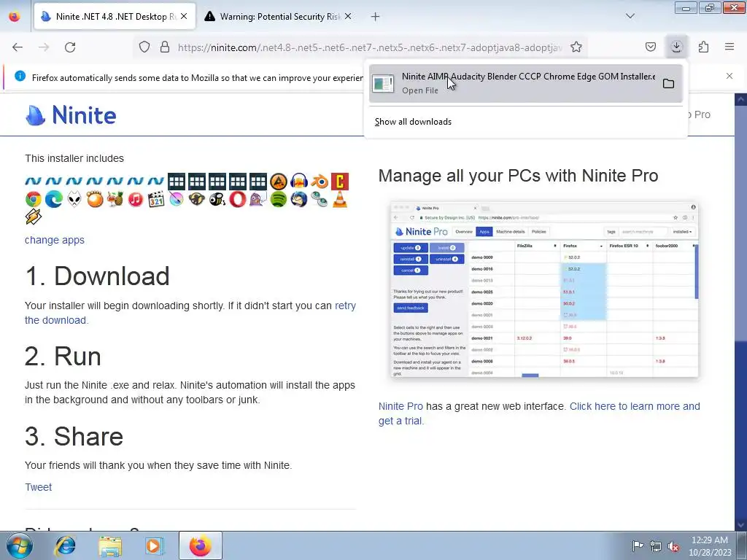
Task: Switch to Ninite .NET 4.8 tab
Action: (x=115, y=16)
